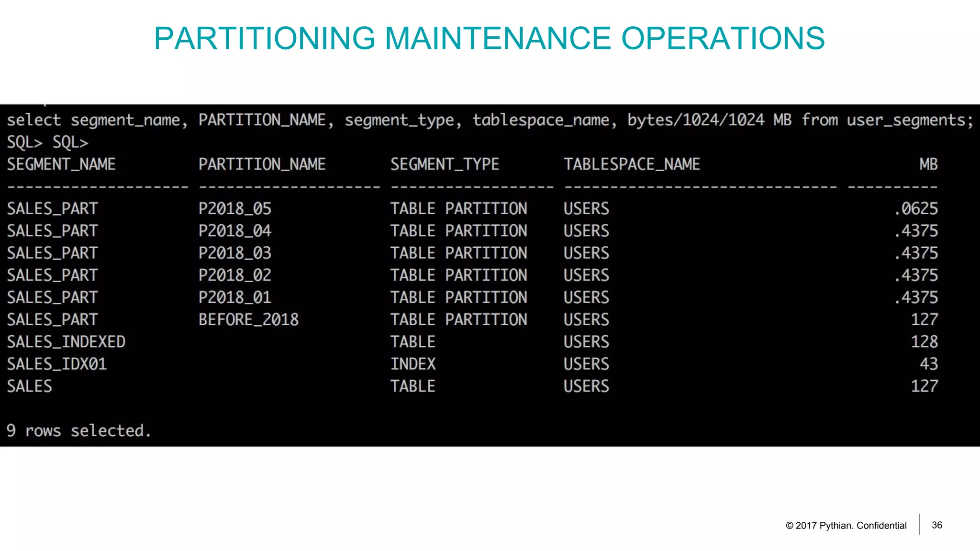The image size is (980, 551).
Task: Click the PARTITION_NAME column header
Action: (x=262, y=165)
